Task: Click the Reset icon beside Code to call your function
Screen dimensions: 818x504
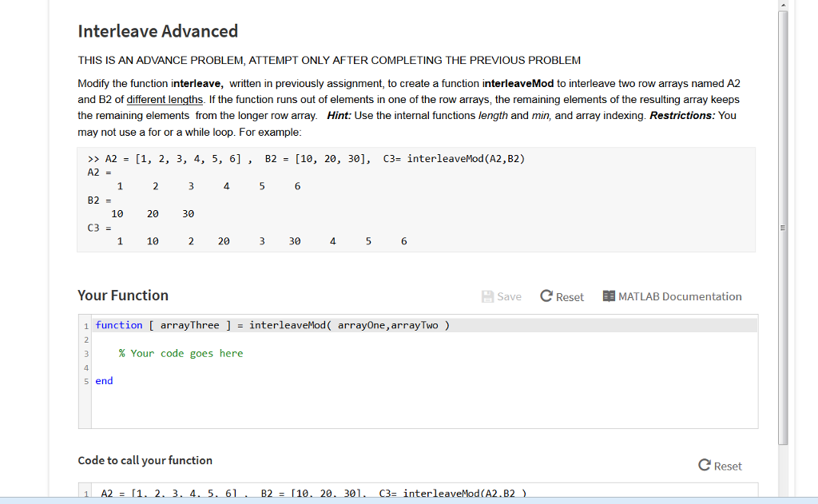Action: [x=705, y=465]
